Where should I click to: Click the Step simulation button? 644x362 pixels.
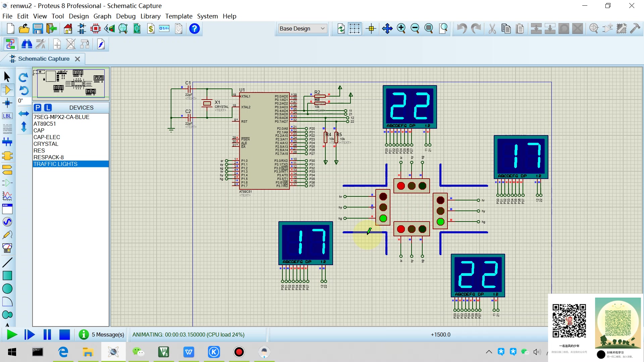tap(29, 335)
